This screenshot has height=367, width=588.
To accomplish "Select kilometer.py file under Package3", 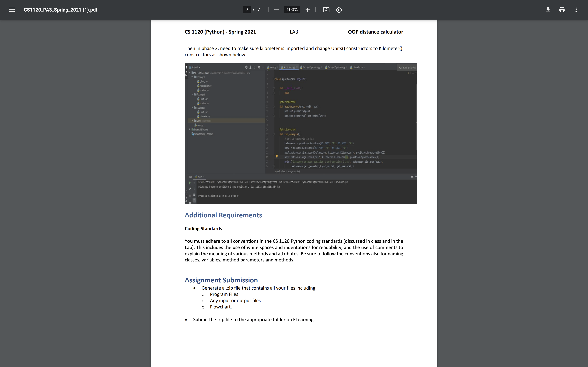I will [204, 117].
